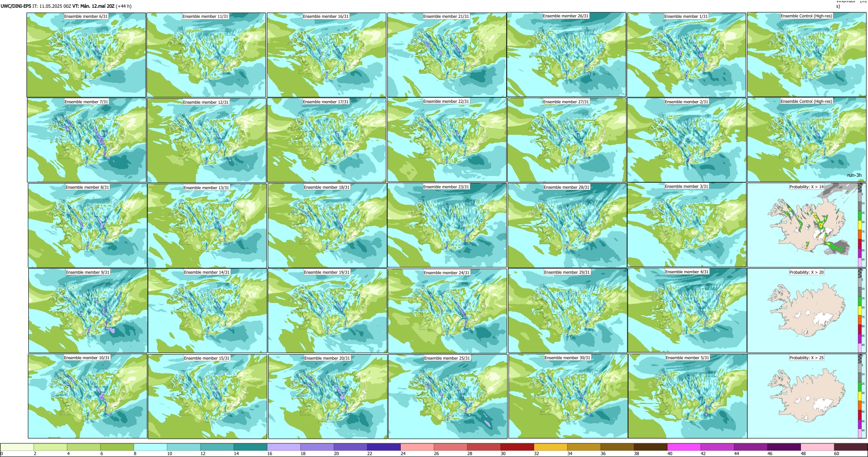Open the Ensemble member 22/31 wind map

click(x=447, y=140)
